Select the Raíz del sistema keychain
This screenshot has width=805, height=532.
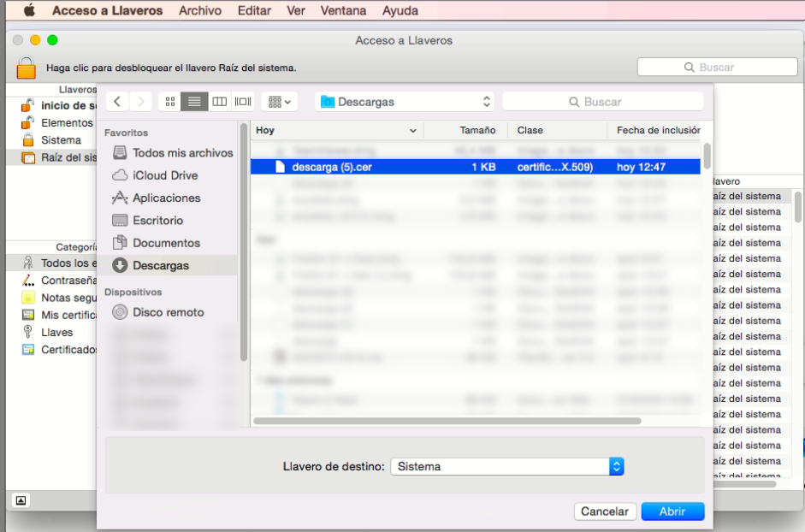pyautogui.click(x=52, y=157)
